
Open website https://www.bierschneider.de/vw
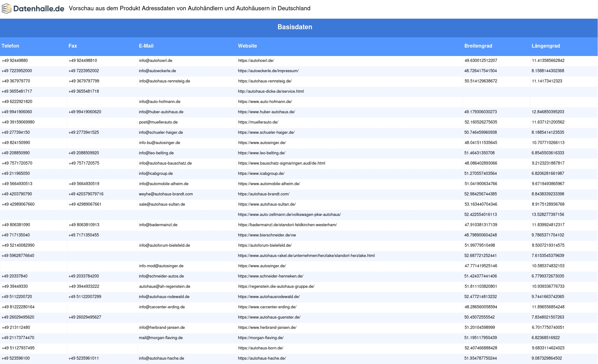267,235
